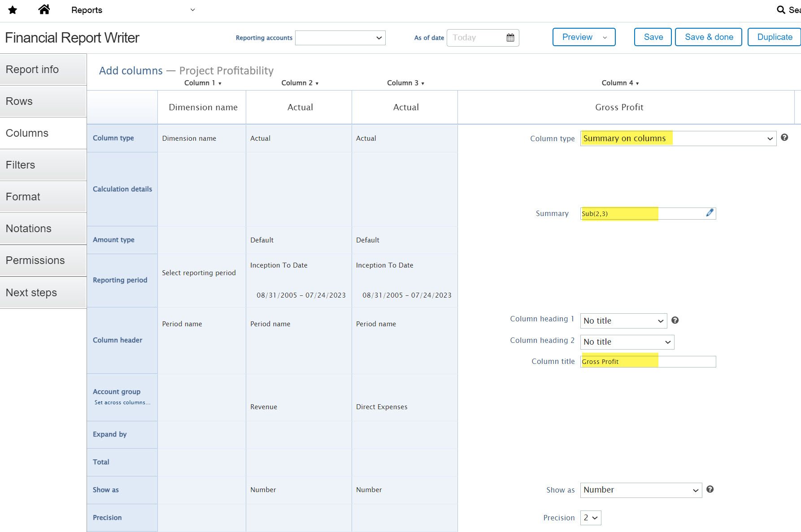Click help icon beside Column type dropdown

point(784,138)
